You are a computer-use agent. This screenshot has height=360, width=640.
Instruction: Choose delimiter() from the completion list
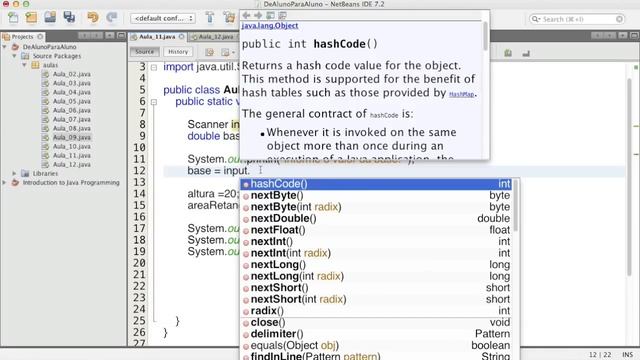377,334
